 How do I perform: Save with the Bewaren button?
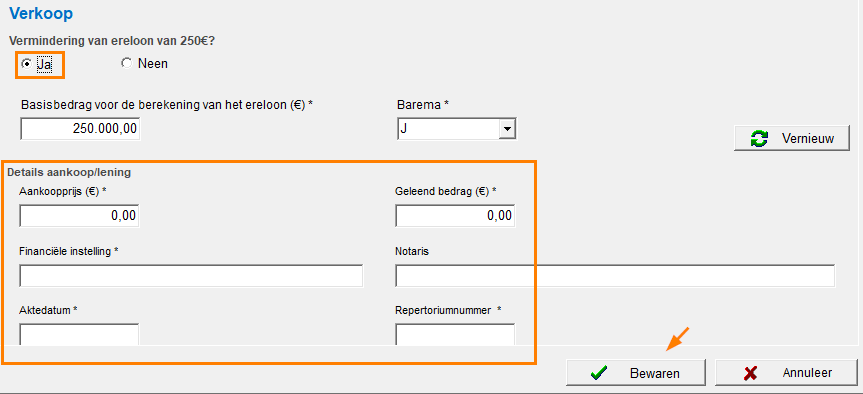pos(636,373)
